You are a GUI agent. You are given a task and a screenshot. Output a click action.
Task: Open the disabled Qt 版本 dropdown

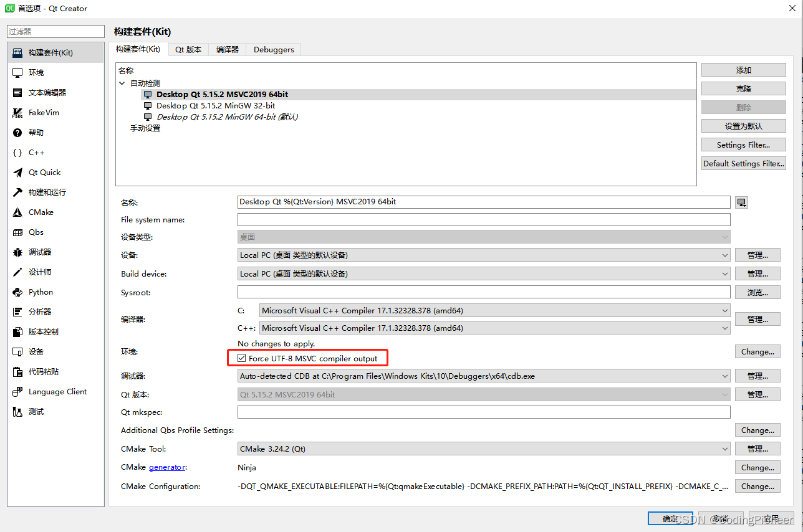[484, 394]
